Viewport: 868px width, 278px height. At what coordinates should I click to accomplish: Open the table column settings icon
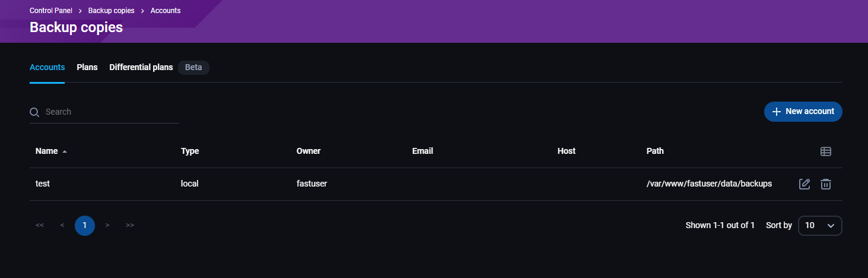825,151
